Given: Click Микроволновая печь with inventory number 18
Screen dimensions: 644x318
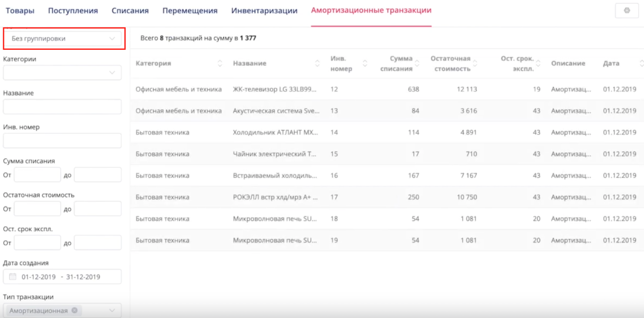Looking at the screenshot, I should [275, 219].
